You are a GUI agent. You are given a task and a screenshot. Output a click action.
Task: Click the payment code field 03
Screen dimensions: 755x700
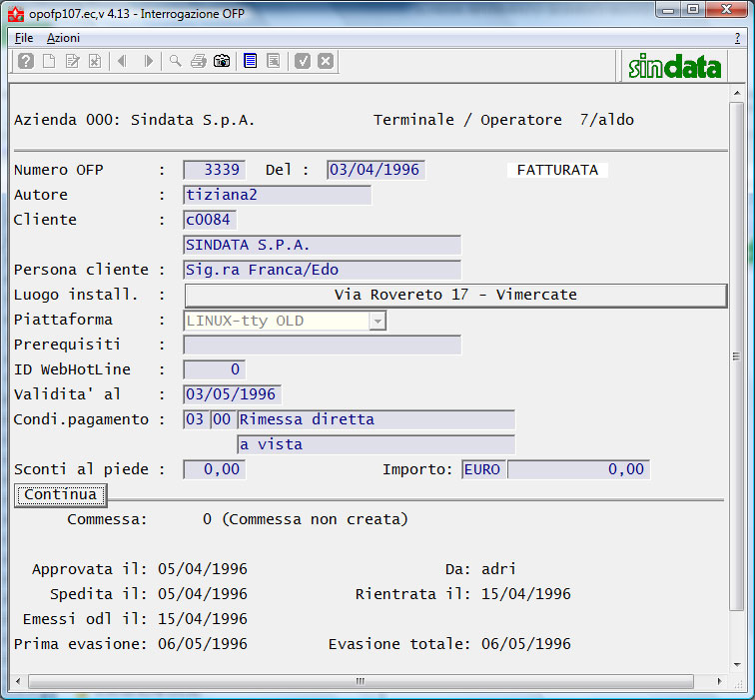point(195,419)
